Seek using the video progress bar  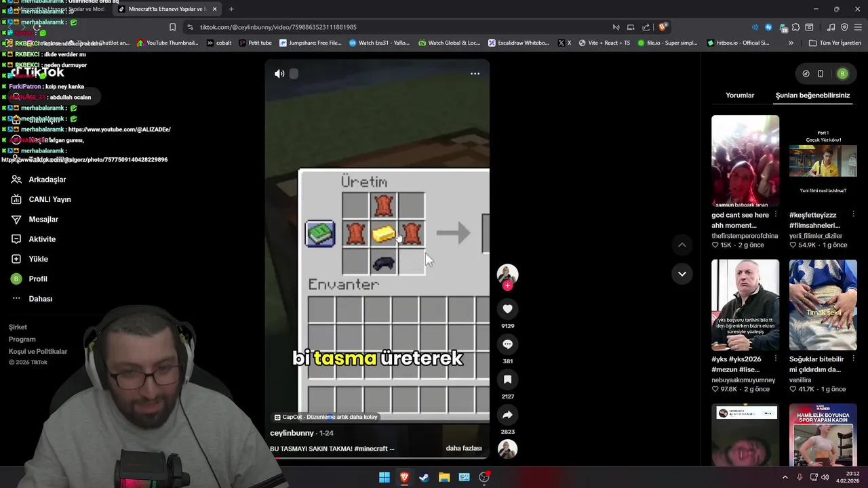point(377,457)
